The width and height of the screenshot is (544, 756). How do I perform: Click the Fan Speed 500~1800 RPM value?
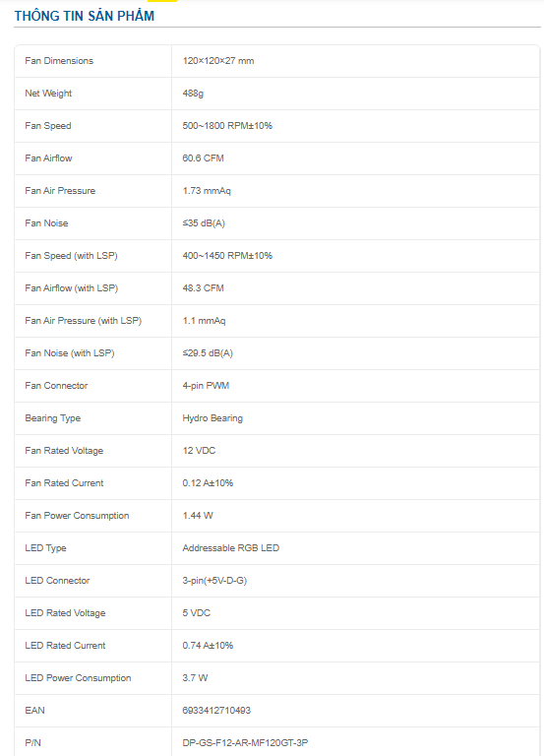pos(227,126)
